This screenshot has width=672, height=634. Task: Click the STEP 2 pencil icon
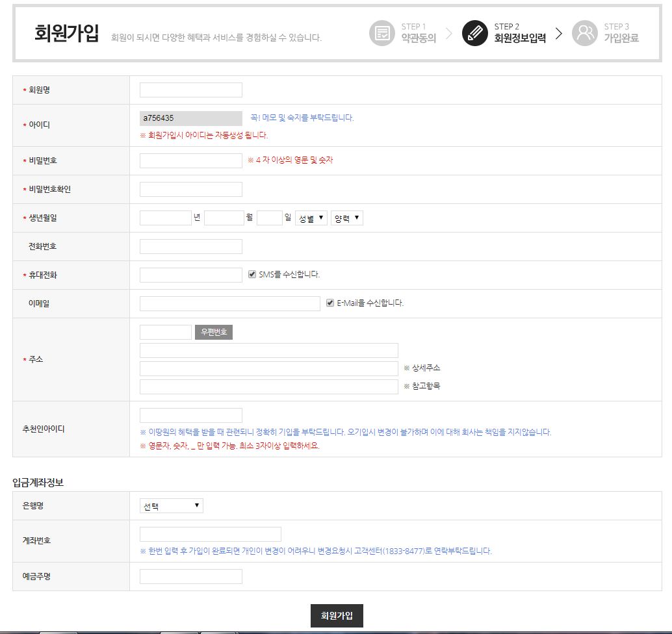475,33
